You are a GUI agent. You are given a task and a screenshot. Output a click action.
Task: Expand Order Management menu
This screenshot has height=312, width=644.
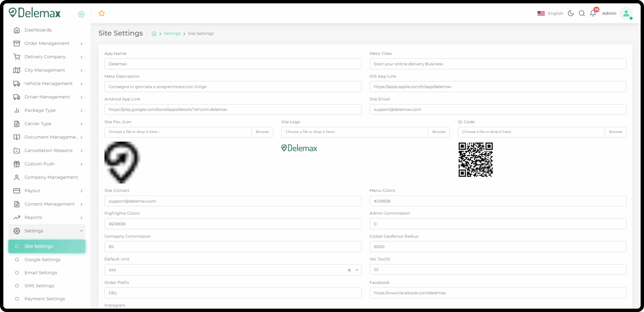47,43
